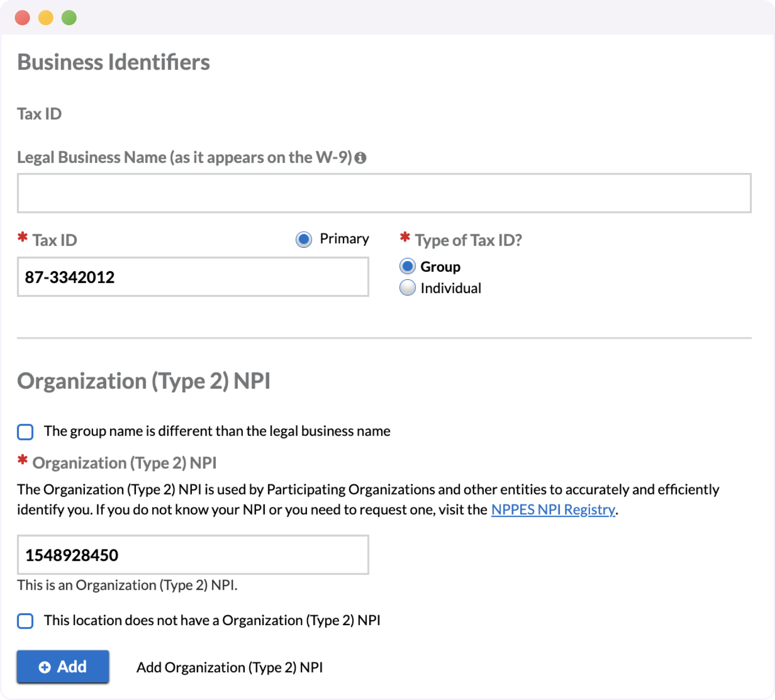Click the Add Organization (Type 2) NPI text
Viewport: 775px width, 700px height.
coord(229,667)
